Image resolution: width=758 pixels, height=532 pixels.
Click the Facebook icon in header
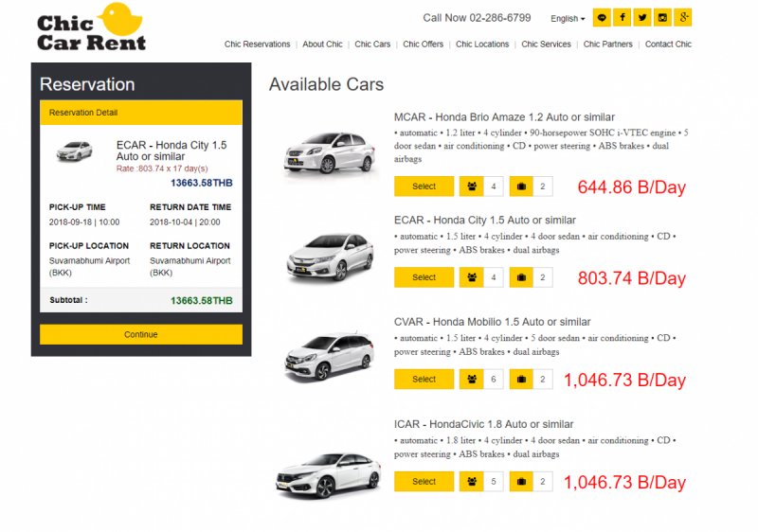tap(623, 17)
